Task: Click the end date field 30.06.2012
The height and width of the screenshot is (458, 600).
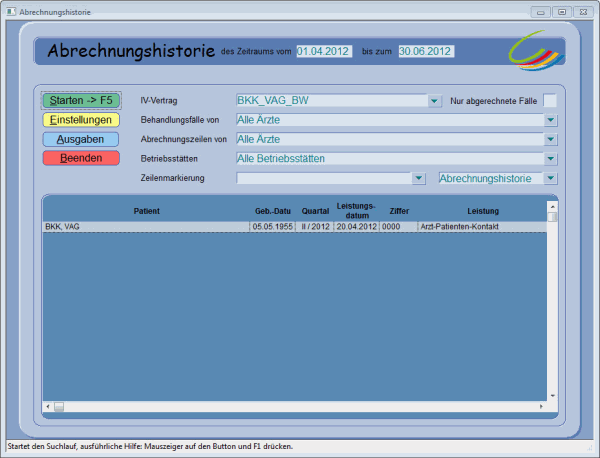Action: pyautogui.click(x=426, y=51)
